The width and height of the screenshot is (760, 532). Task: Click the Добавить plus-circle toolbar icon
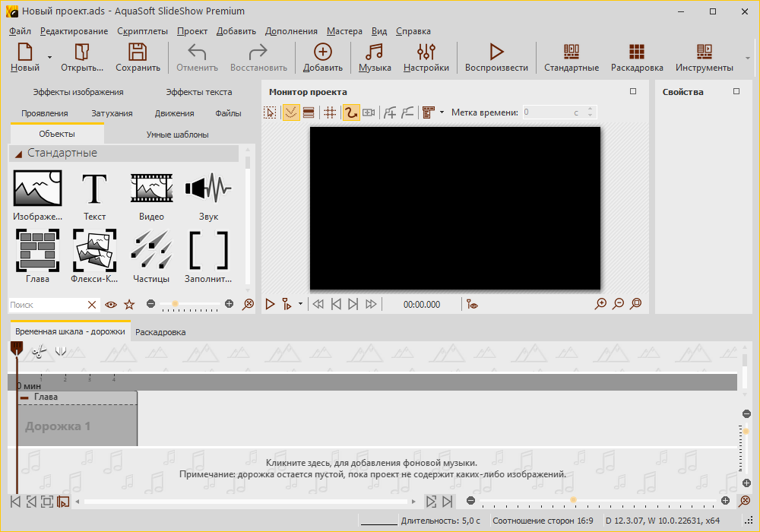tap(323, 57)
